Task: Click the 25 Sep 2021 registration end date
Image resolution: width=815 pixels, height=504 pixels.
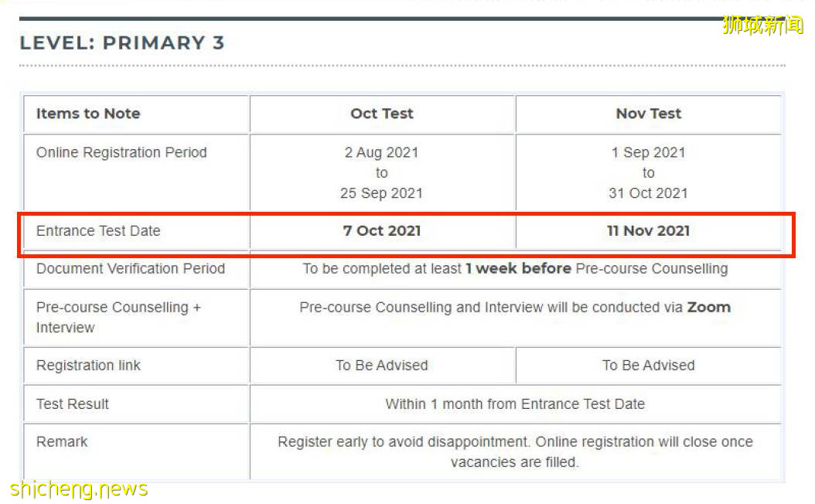Action: tap(381, 193)
